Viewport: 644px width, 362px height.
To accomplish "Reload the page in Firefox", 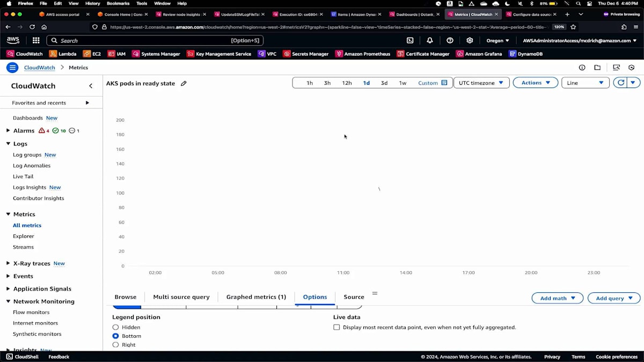I will pyautogui.click(x=32, y=27).
